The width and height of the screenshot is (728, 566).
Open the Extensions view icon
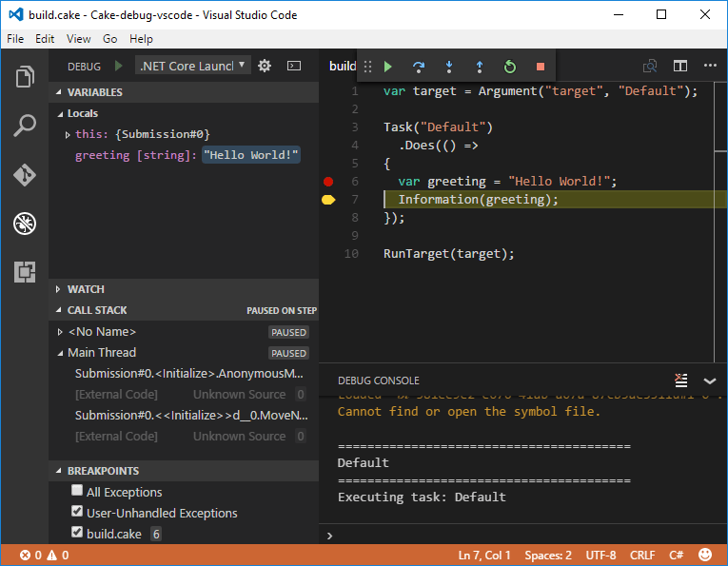point(25,272)
